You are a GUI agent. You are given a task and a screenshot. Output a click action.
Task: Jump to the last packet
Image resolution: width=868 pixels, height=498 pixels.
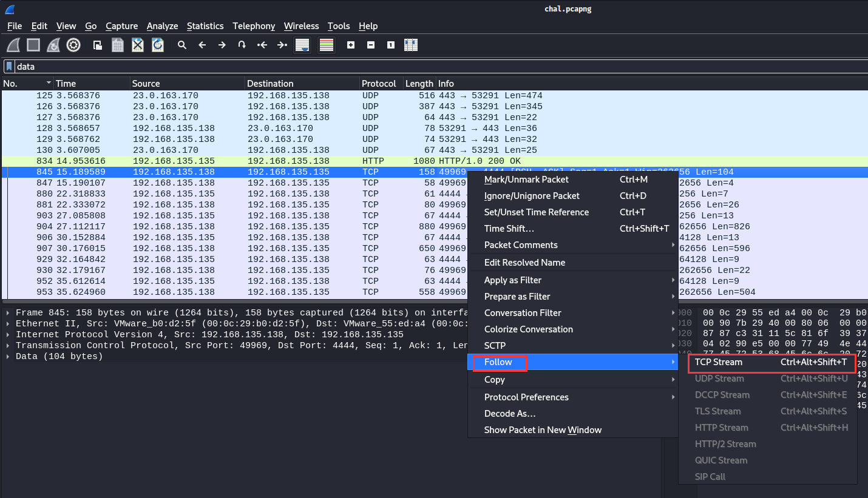coord(282,45)
